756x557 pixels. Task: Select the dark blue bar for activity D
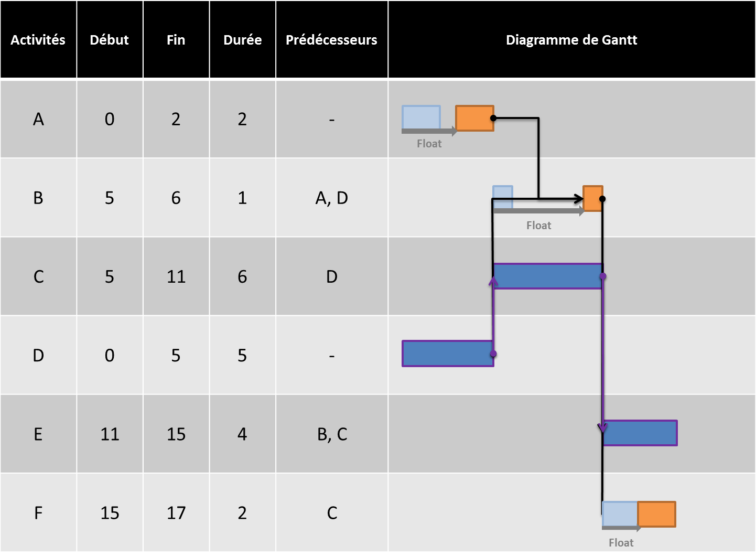(448, 354)
